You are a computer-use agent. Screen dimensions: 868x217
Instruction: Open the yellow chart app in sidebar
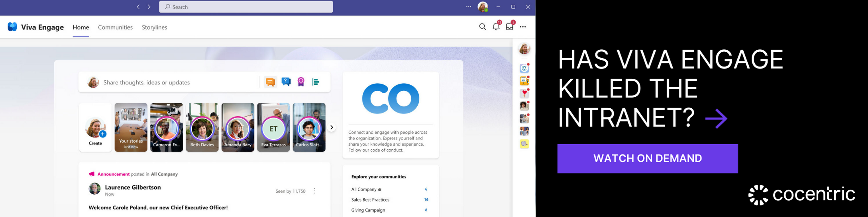point(524,81)
